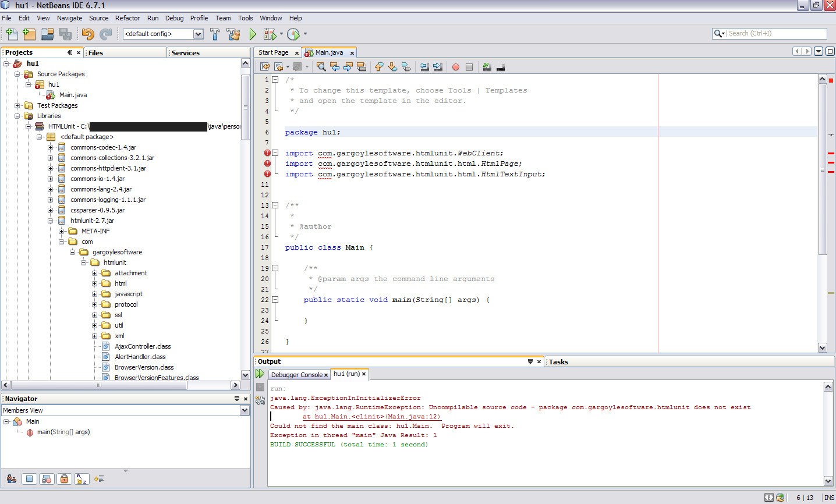Toggle Bookmark icon in editor toolbar
The width and height of the screenshot is (836, 504).
point(406,67)
